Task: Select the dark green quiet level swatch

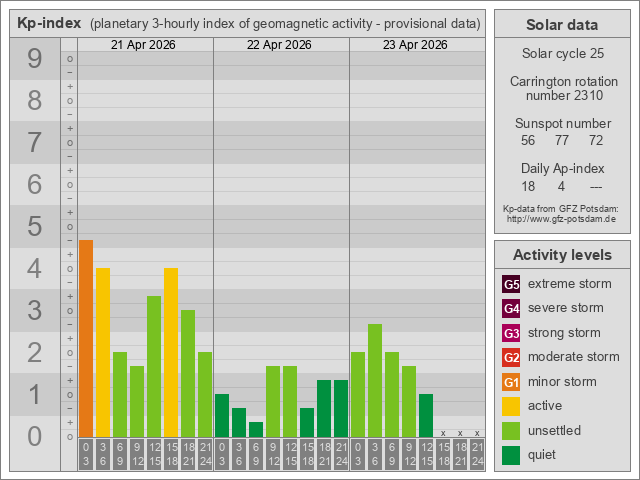Action: coord(511,455)
